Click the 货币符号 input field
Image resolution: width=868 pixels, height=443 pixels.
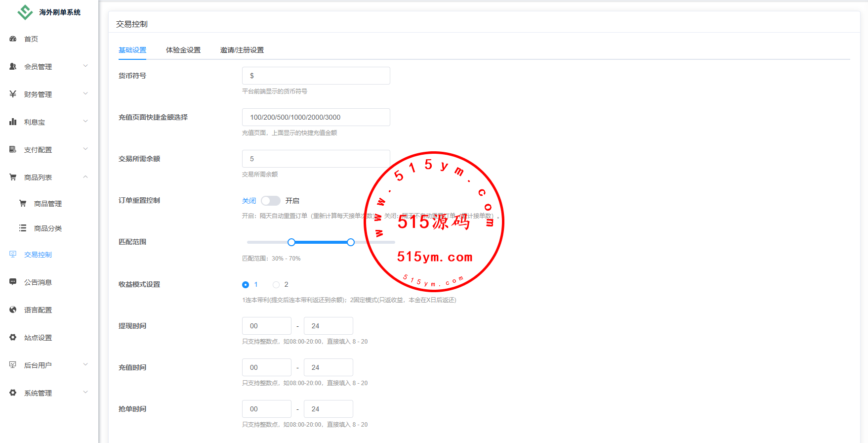(x=316, y=76)
